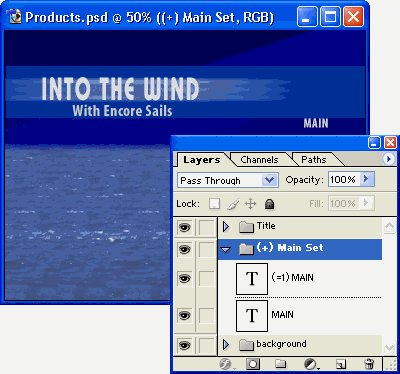The image size is (400, 374).
Task: Select the Title layer set row
Action: (300, 227)
